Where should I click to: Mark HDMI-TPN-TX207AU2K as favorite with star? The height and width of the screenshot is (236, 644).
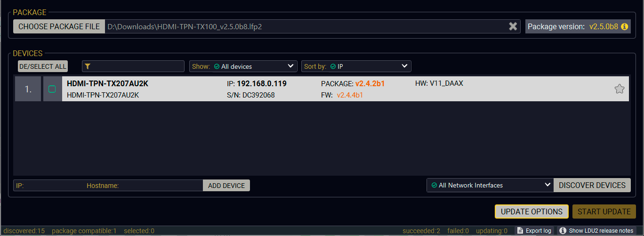pos(619,89)
